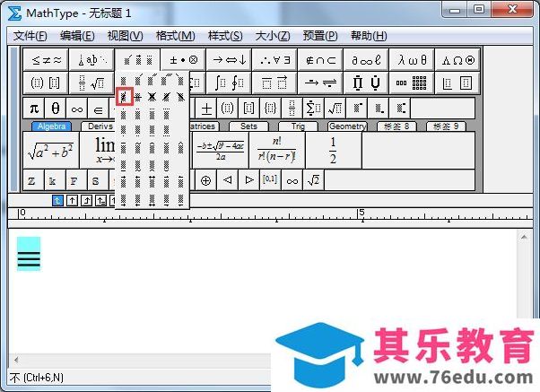Insert curly brace fence template

tap(270, 109)
